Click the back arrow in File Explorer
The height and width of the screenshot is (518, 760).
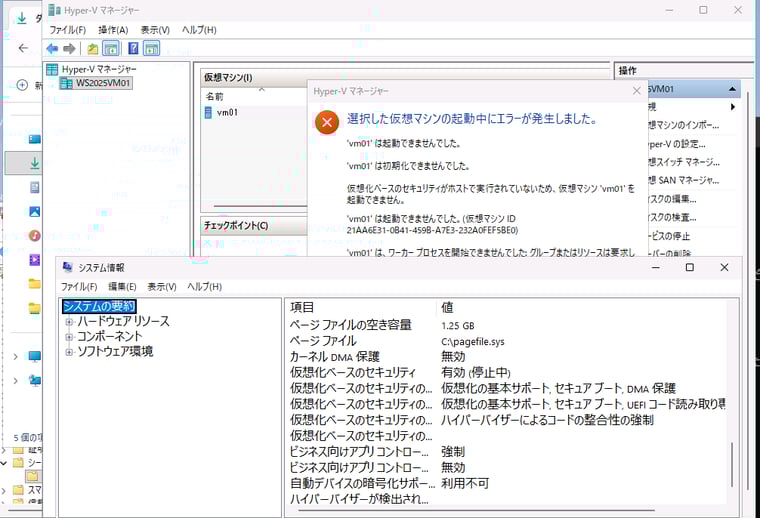(23, 48)
